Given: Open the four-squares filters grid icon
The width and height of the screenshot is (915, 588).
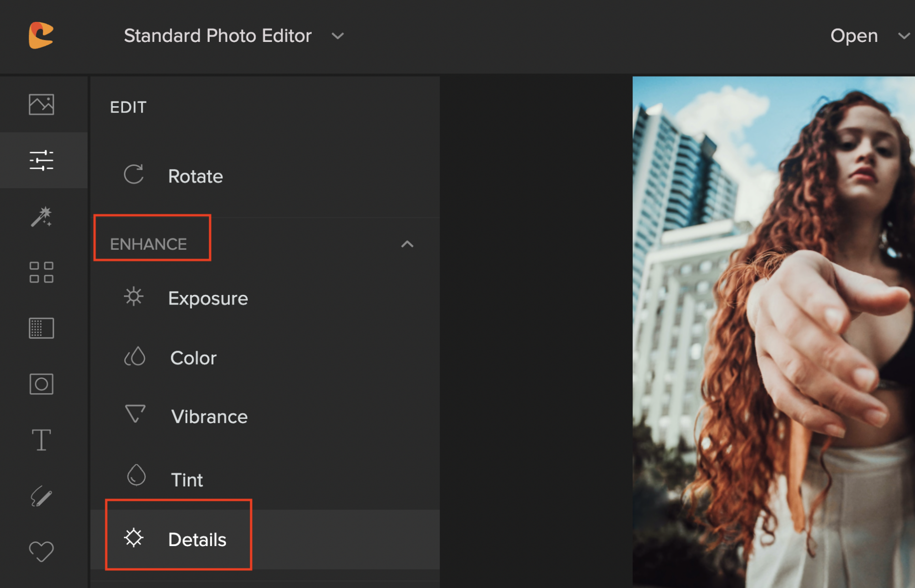Looking at the screenshot, I should [x=41, y=272].
